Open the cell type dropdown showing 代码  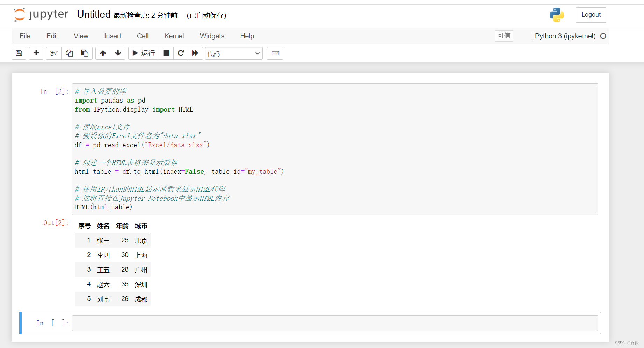coord(233,53)
